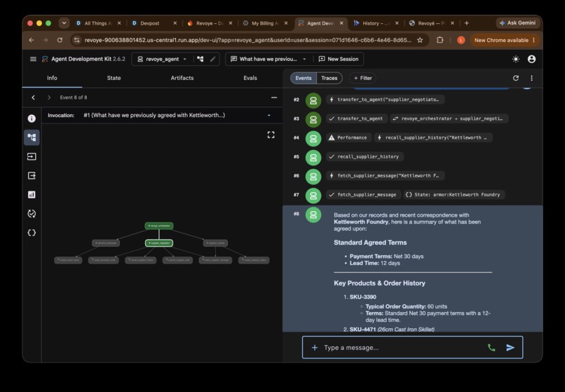This screenshot has height=392, width=565.
Task: Open the Devpost browser tab
Action: (x=154, y=23)
